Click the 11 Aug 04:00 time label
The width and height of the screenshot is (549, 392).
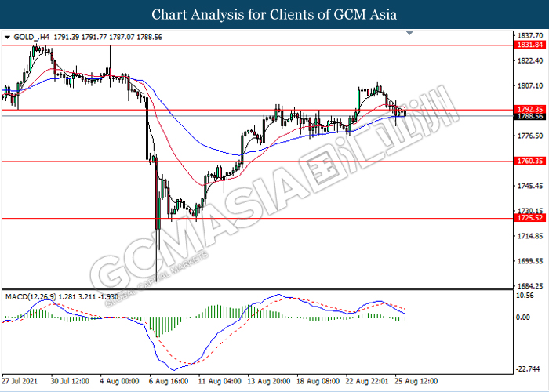click(x=220, y=381)
